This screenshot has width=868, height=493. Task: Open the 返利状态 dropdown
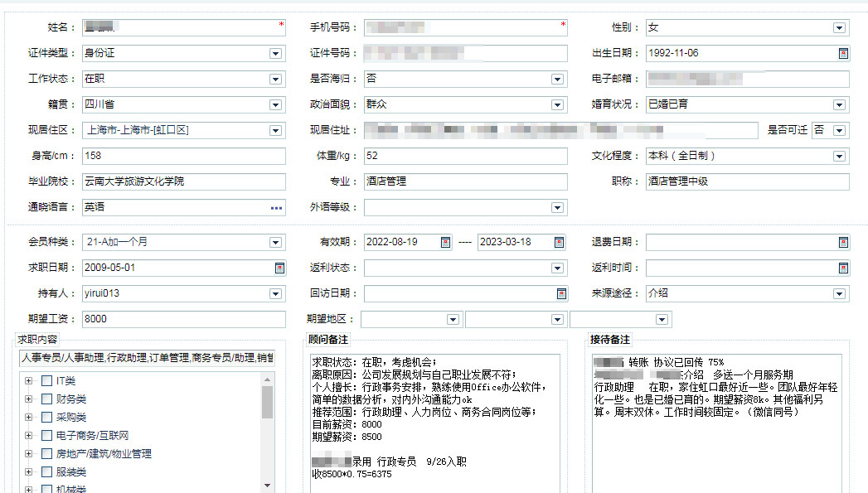point(557,268)
